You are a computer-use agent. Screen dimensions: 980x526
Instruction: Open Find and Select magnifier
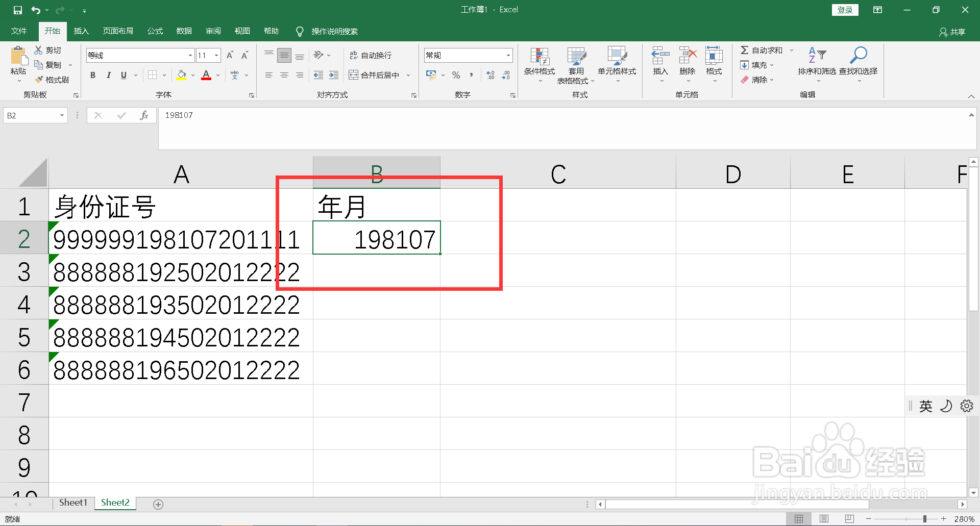[858, 65]
